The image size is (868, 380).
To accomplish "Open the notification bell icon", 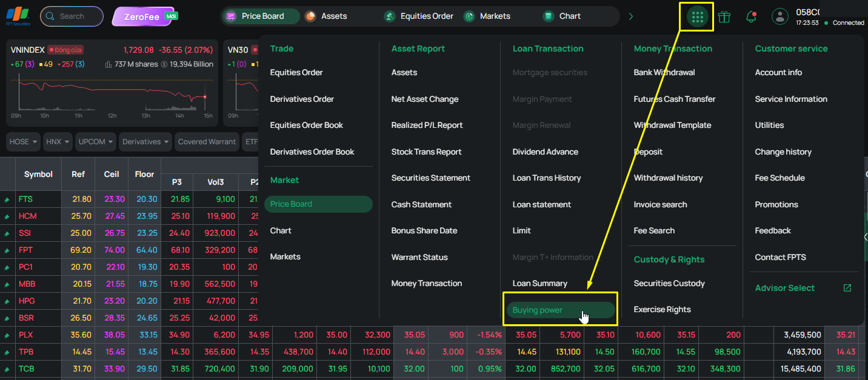I will pyautogui.click(x=751, y=17).
